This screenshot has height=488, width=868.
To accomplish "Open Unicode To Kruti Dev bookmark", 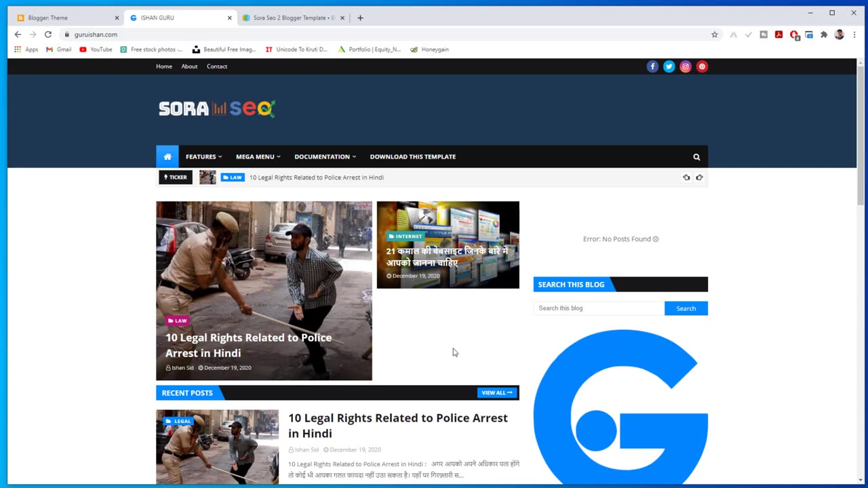I will coord(296,49).
